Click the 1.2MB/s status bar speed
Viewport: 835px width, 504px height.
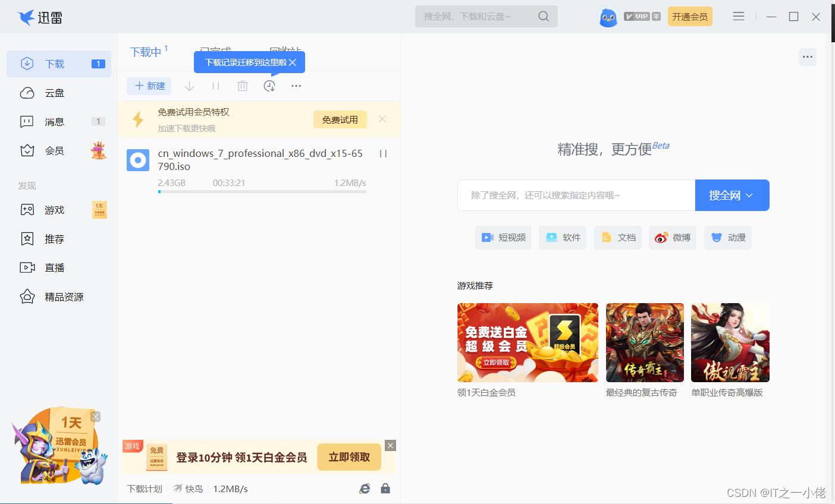point(231,489)
